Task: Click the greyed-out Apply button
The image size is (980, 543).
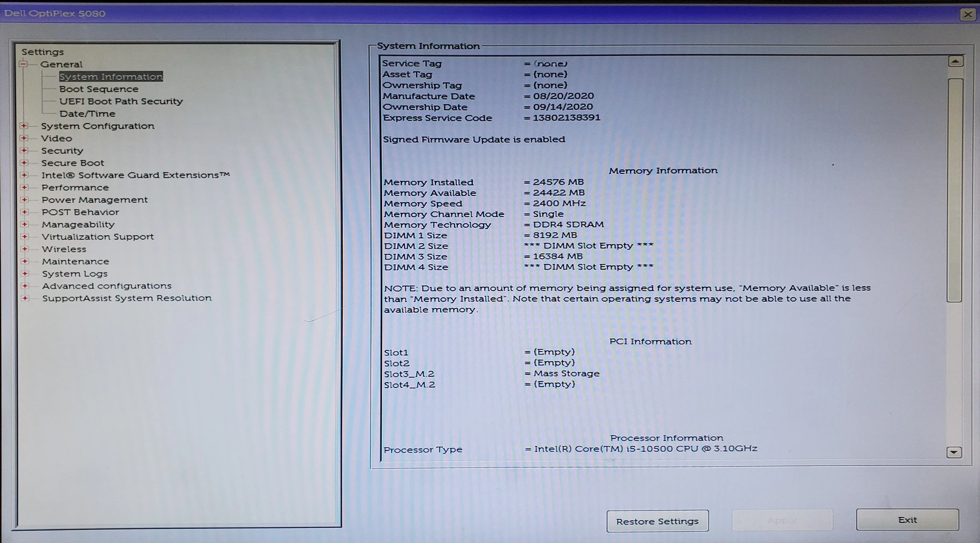Action: pos(782,520)
